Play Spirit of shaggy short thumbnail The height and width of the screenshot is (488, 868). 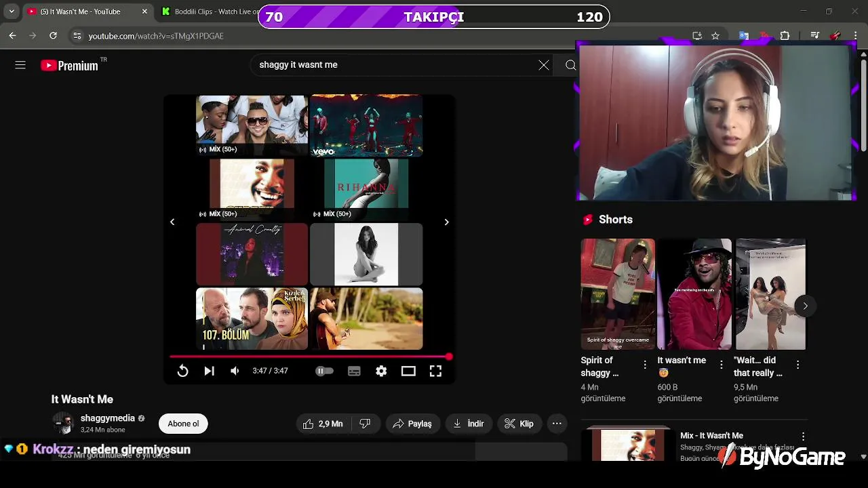(618, 294)
